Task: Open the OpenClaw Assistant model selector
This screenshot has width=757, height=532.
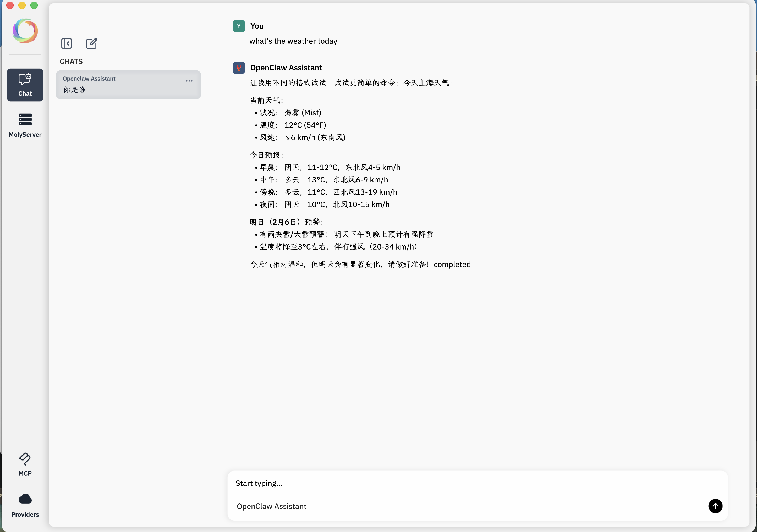Action: pos(271,506)
